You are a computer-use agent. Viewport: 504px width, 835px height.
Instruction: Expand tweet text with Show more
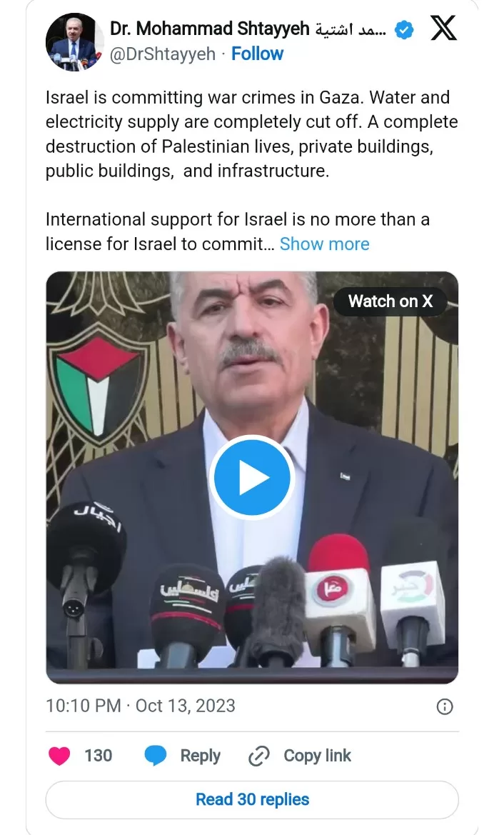pyautogui.click(x=325, y=244)
